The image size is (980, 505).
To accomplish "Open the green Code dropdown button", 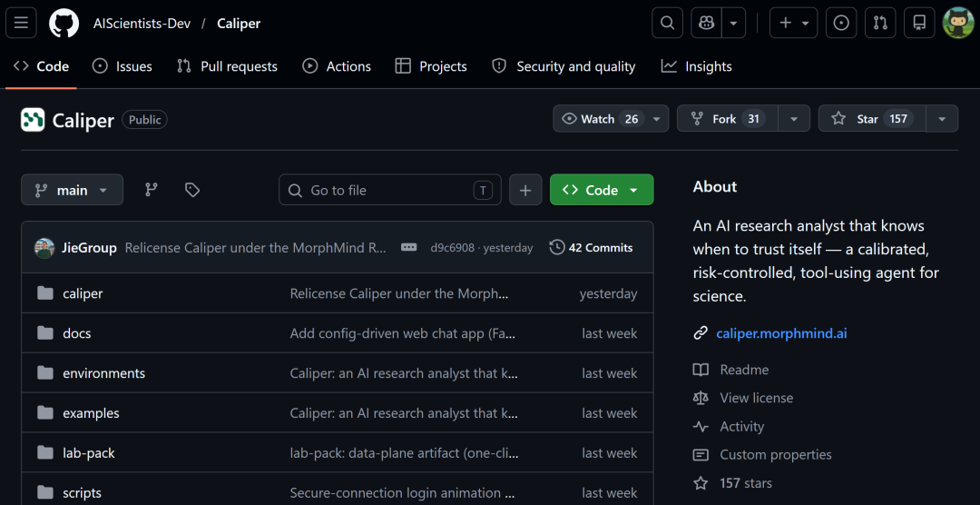I will point(602,190).
